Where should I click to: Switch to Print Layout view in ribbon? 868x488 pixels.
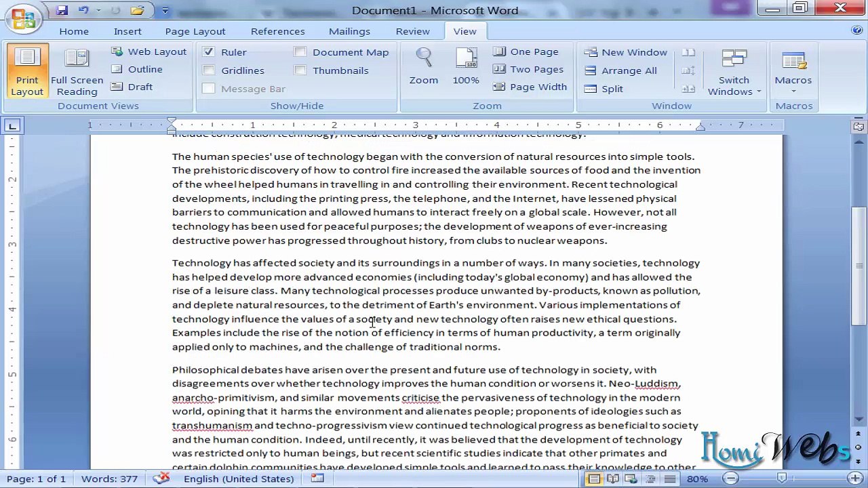click(x=27, y=72)
